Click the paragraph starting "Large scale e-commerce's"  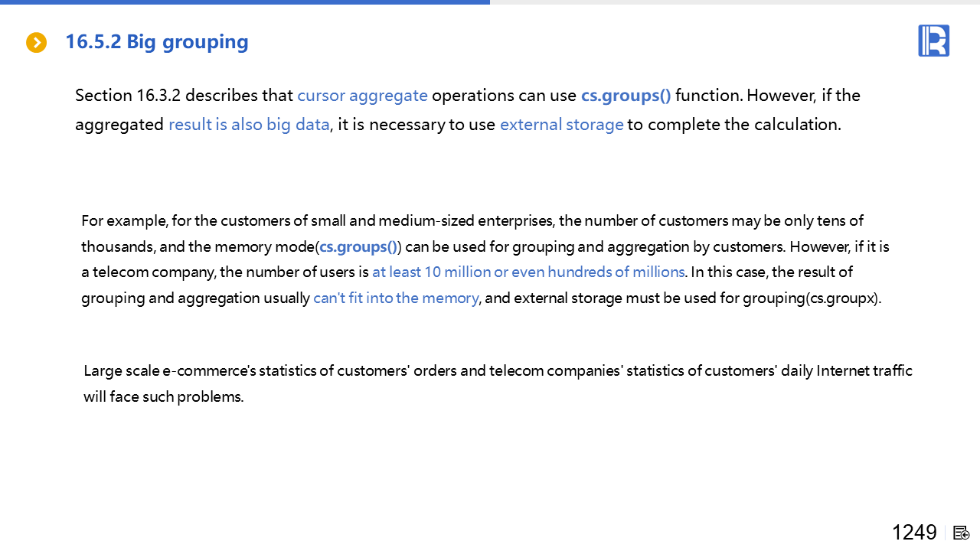[x=498, y=371]
